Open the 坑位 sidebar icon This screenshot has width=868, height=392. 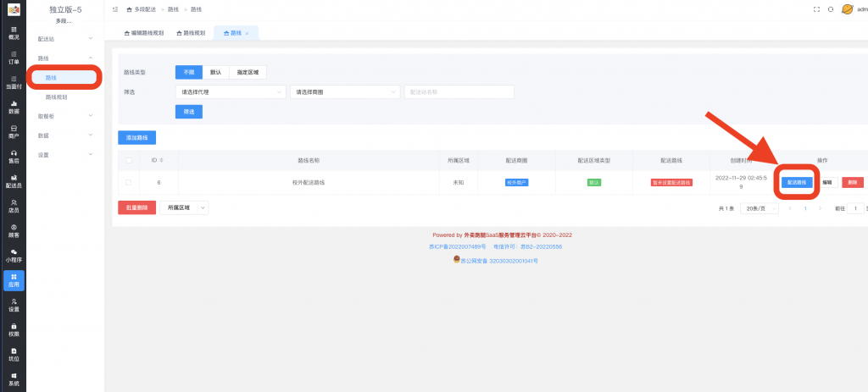click(x=14, y=355)
